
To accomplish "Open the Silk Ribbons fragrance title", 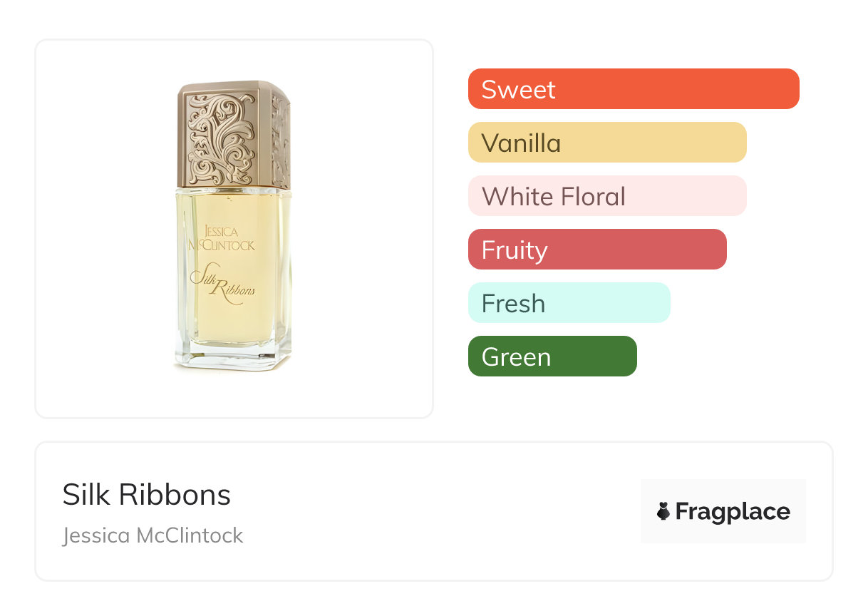I will pos(147,495).
